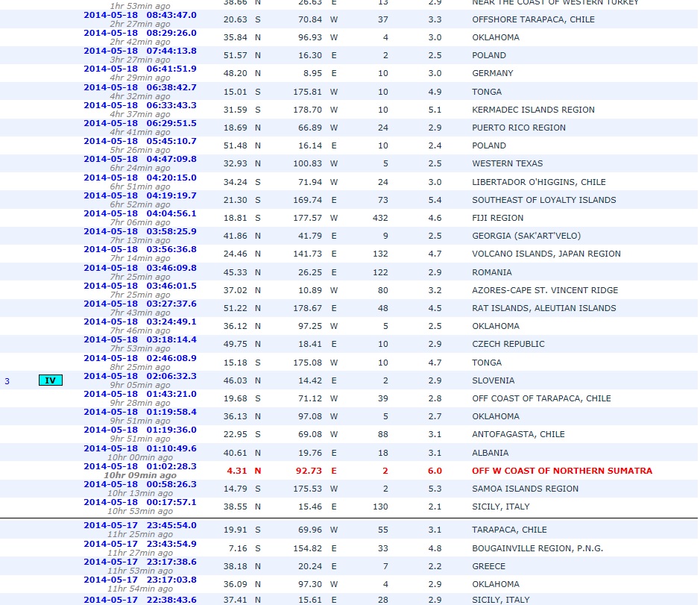
Task: Click the depth value 432 for Fiji Region
Action: pos(380,218)
